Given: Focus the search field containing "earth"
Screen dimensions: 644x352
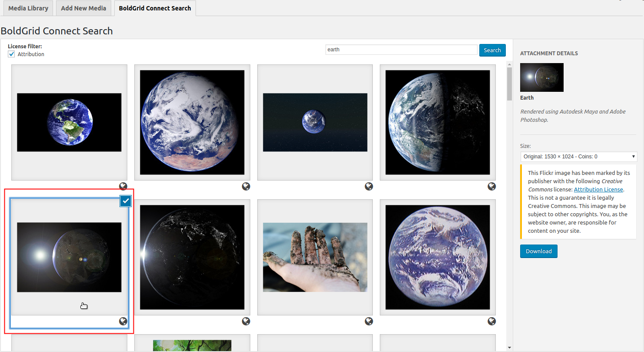Looking at the screenshot, I should [401, 50].
